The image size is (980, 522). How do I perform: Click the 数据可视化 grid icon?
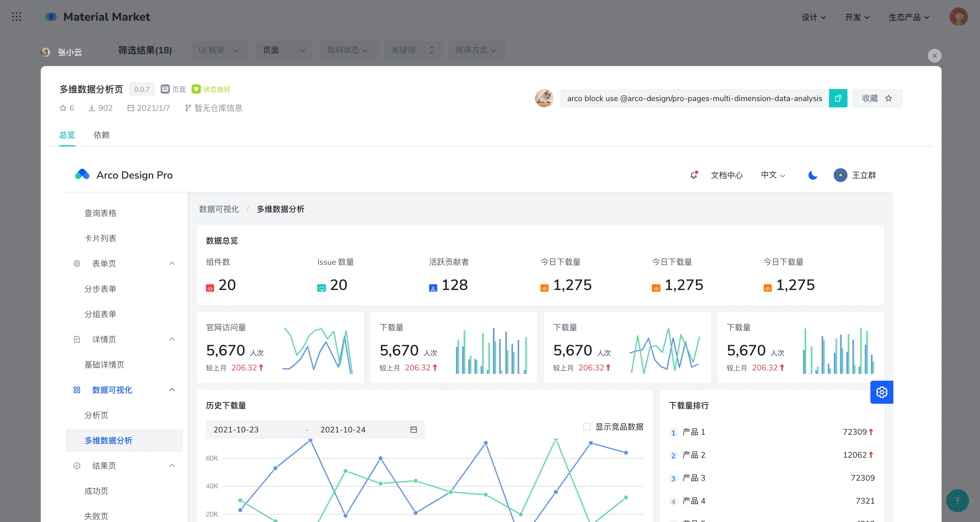click(x=77, y=390)
